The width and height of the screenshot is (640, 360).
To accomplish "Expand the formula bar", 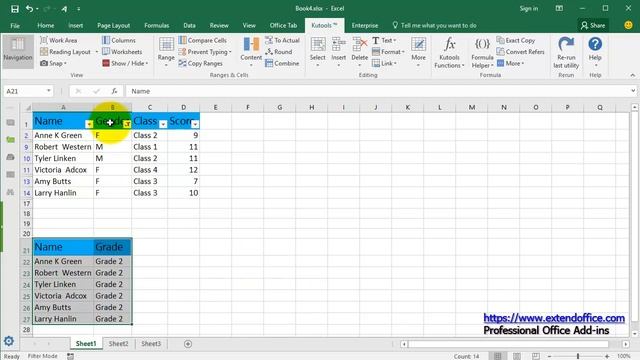I will [x=633, y=91].
